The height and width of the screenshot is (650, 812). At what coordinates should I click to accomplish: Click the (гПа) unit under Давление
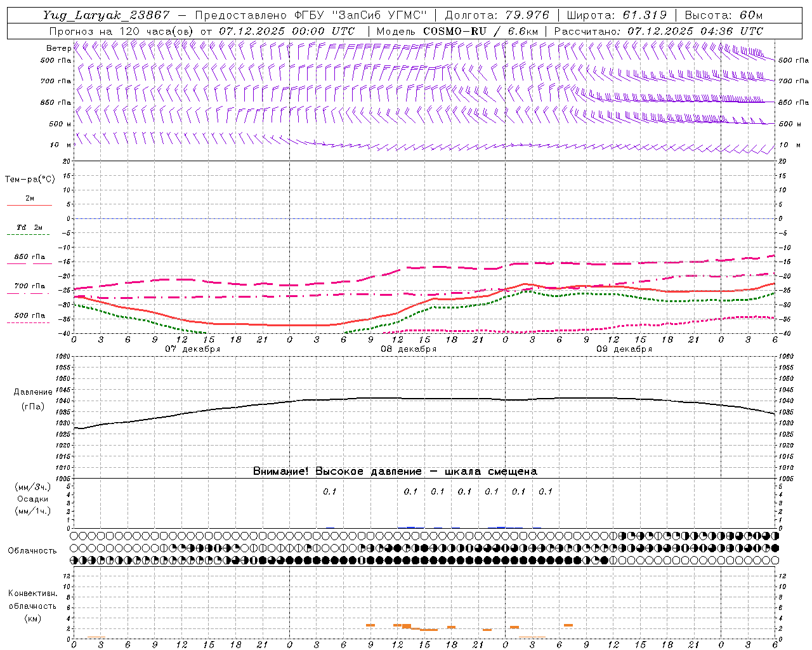coord(33,407)
